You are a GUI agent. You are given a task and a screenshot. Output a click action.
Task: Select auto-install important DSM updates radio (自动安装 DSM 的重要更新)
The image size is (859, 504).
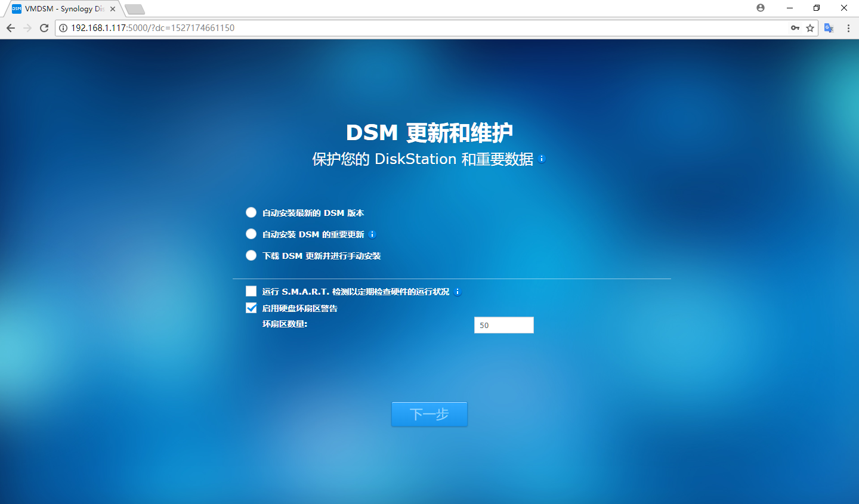pyautogui.click(x=251, y=234)
